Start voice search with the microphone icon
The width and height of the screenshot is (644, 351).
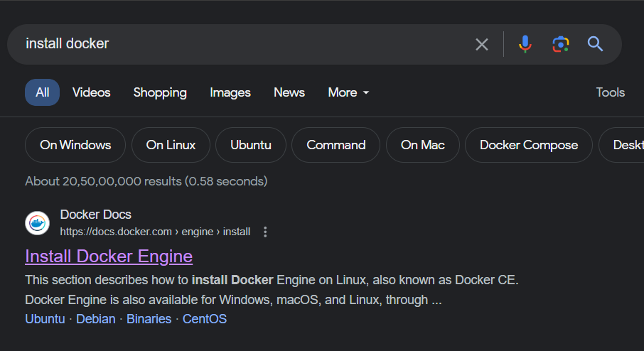point(525,44)
